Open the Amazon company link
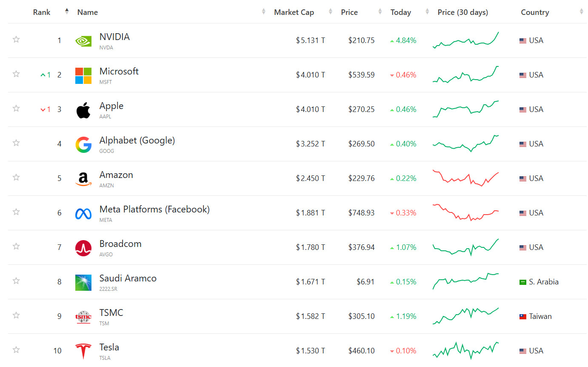This screenshot has height=367, width=588. 116,175
